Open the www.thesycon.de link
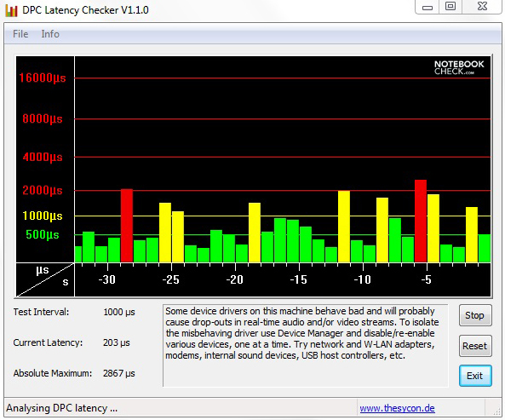505x420 pixels. (397, 408)
